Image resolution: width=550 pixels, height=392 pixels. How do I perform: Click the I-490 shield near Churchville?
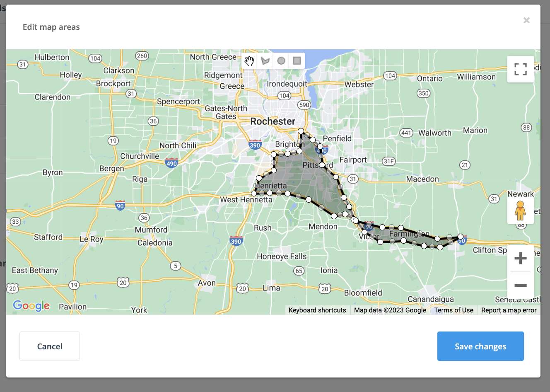point(171,163)
